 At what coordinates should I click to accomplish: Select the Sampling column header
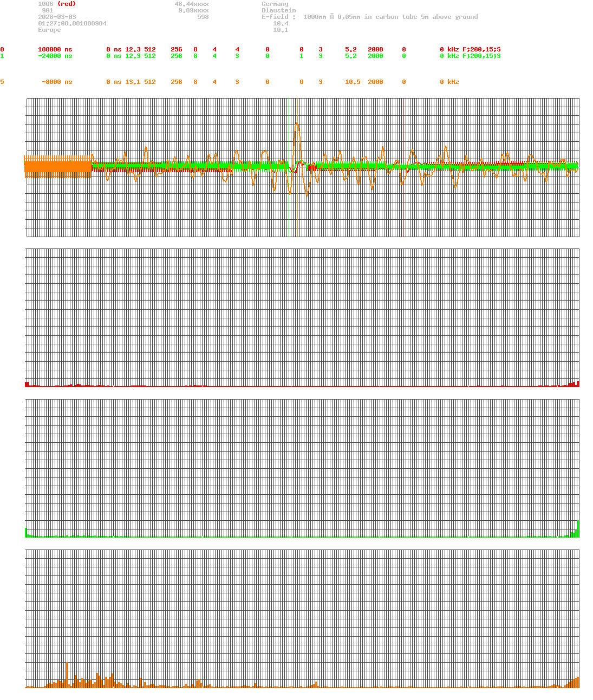coord(383,43)
